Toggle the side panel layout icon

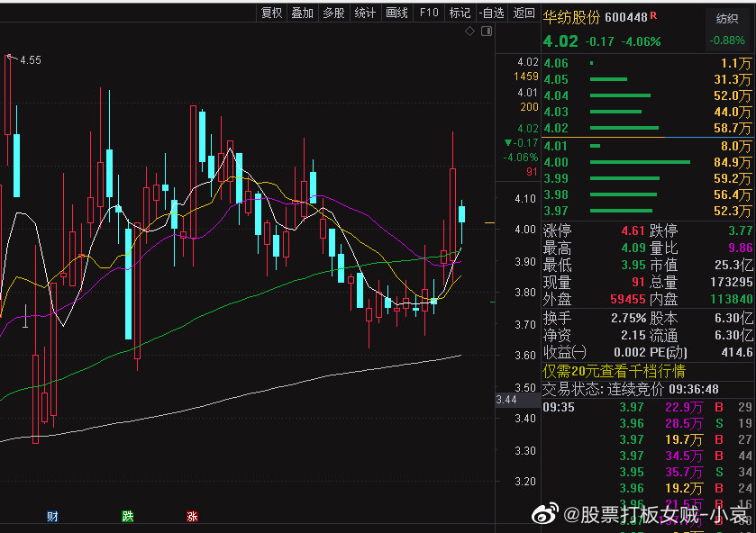[487, 32]
